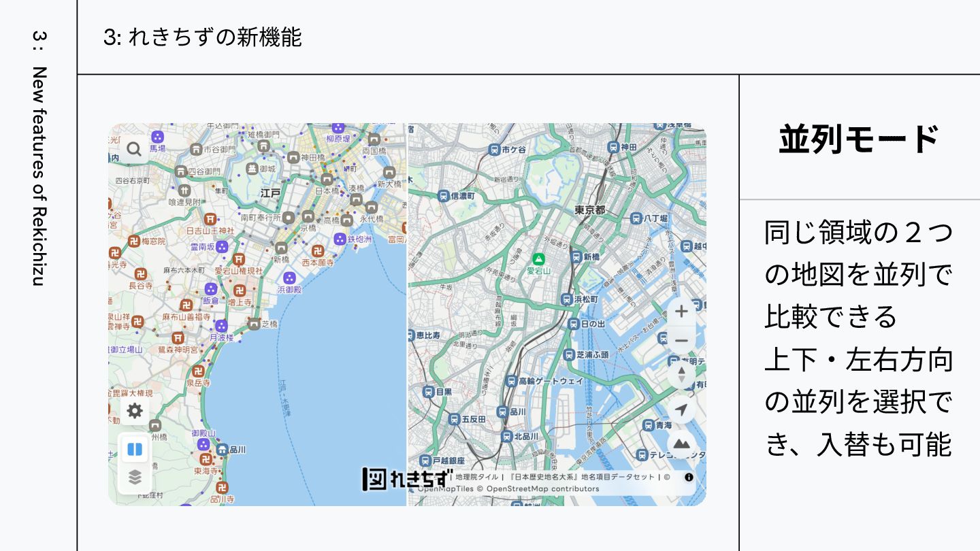The image size is (980, 551).
Task: Select the 鉄砲洲 purple marker
Action: [340, 239]
